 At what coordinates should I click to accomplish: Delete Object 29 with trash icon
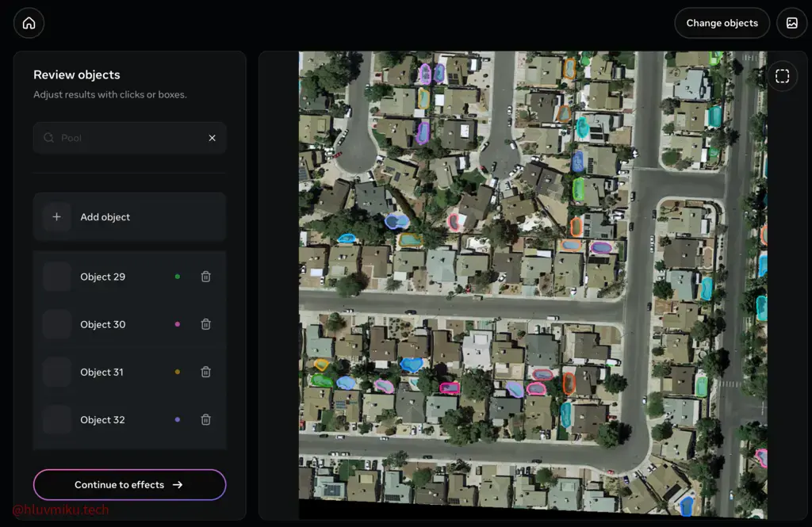pyautogui.click(x=205, y=277)
